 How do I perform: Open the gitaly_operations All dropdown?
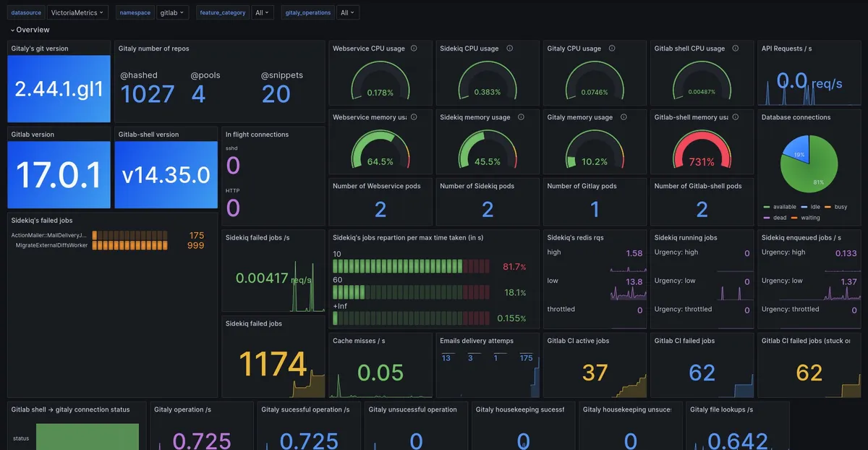pos(348,12)
